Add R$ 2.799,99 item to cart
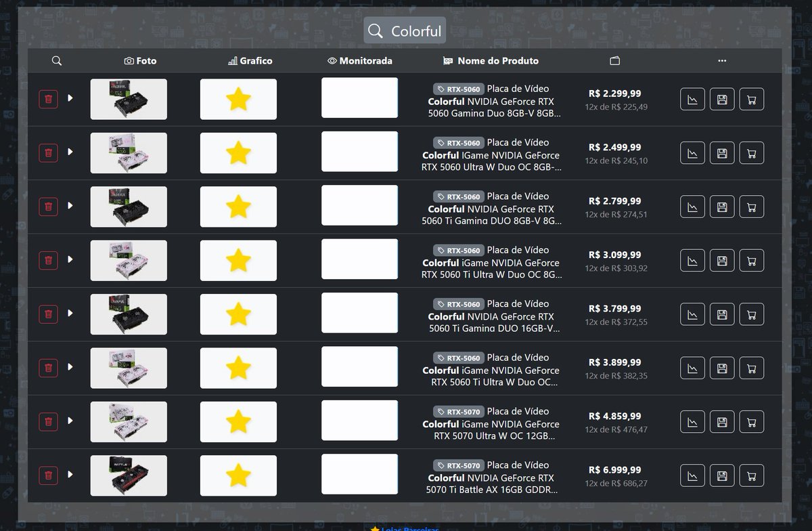This screenshot has width=812, height=531. coord(752,207)
